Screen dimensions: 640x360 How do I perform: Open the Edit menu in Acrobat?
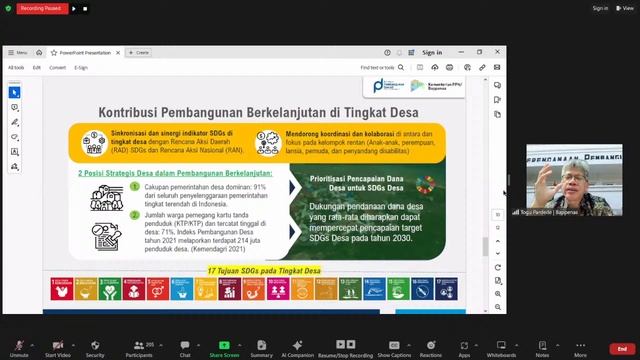pos(37,68)
